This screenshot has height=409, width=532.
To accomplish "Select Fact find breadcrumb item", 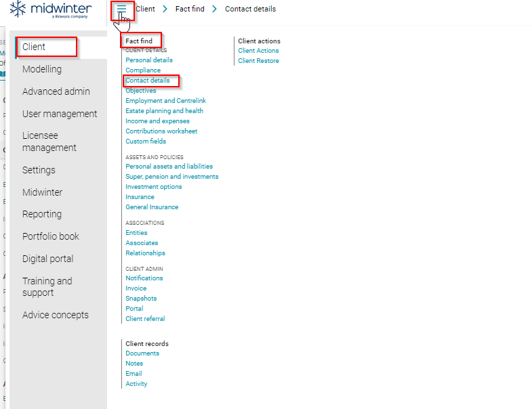I will (190, 9).
